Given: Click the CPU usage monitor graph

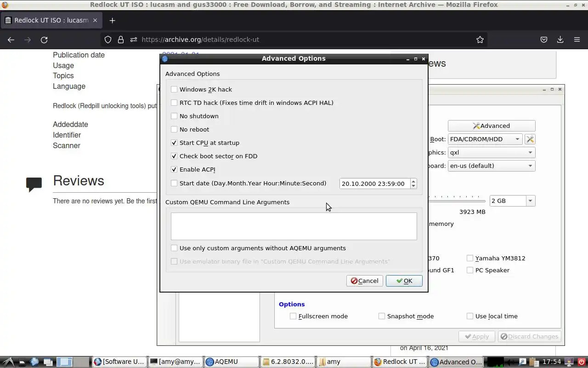Looking at the screenshot, I should [x=495, y=362].
